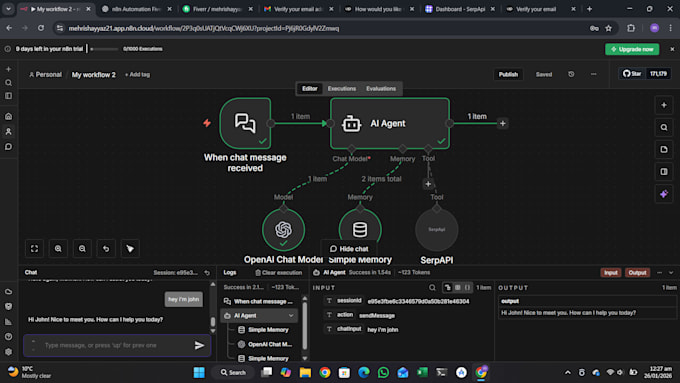680x383 pixels.
Task: Select OpenAI Chat M... log entry
Action: click(x=265, y=344)
